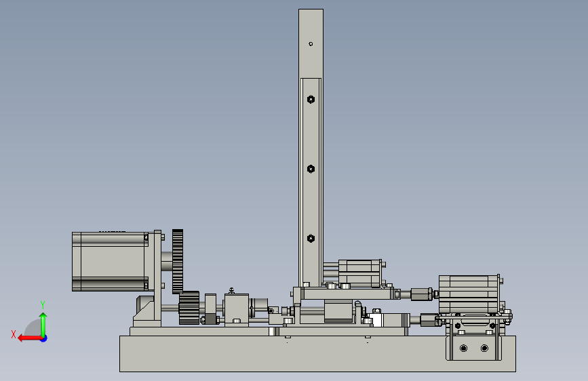
Task: Select the small spur gear below large gear
Action: click(x=189, y=308)
